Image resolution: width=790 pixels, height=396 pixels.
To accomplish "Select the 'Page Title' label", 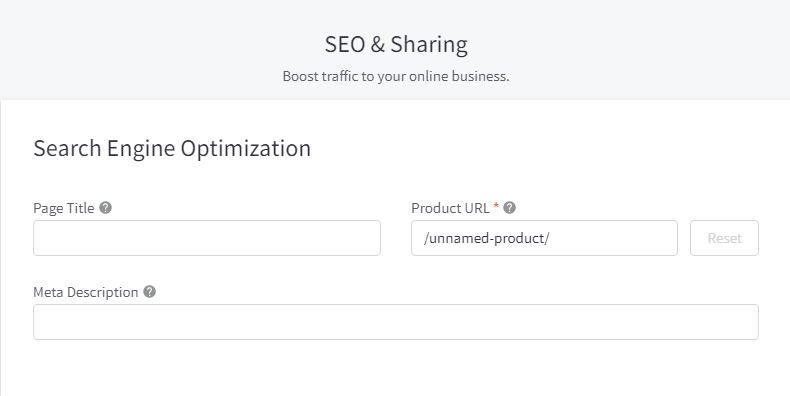I will click(x=63, y=208).
